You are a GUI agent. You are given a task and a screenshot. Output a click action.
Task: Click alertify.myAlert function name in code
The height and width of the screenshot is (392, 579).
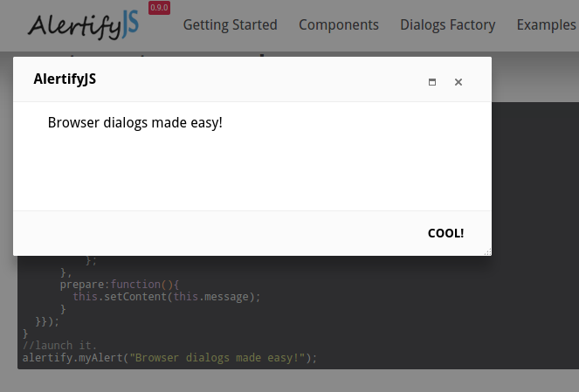pos(72,358)
